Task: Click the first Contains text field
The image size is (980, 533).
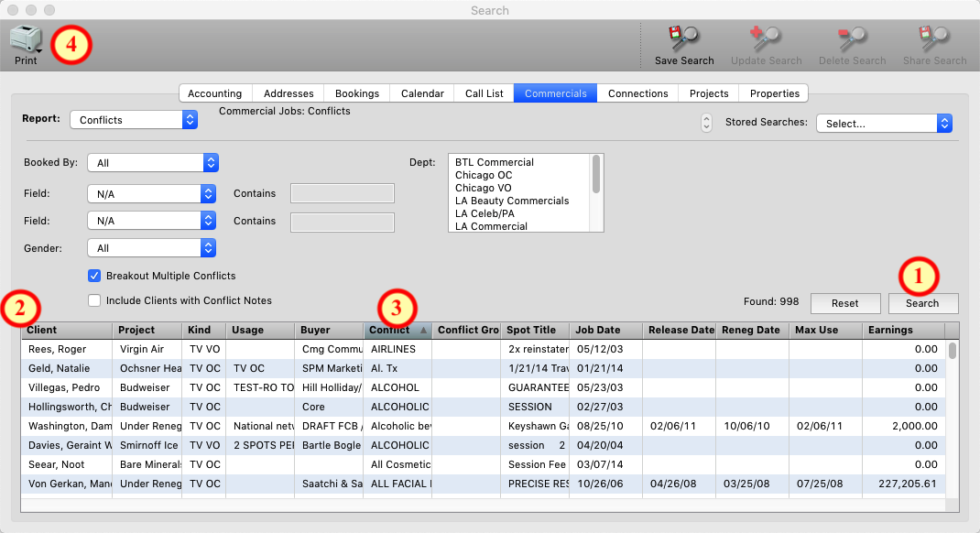Action: (343, 194)
